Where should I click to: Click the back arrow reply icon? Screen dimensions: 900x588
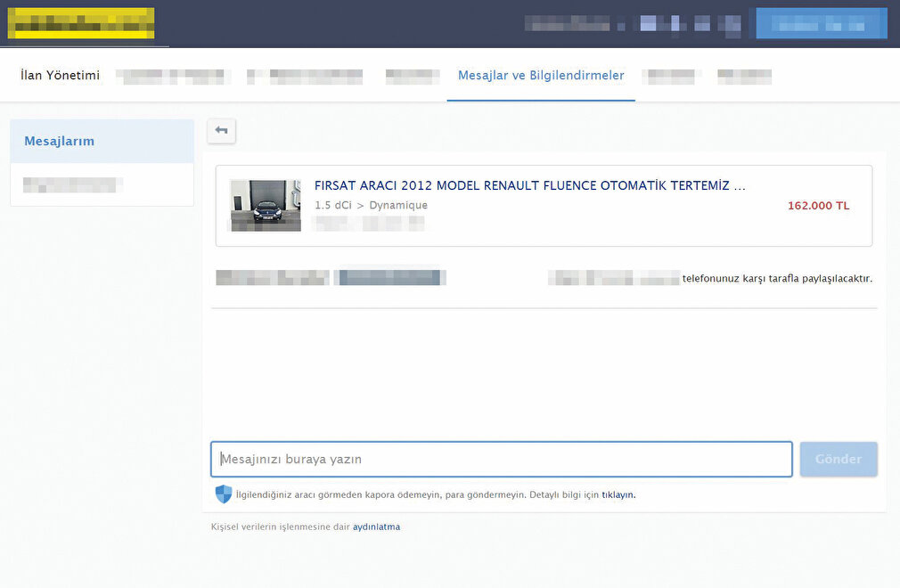tap(221, 131)
